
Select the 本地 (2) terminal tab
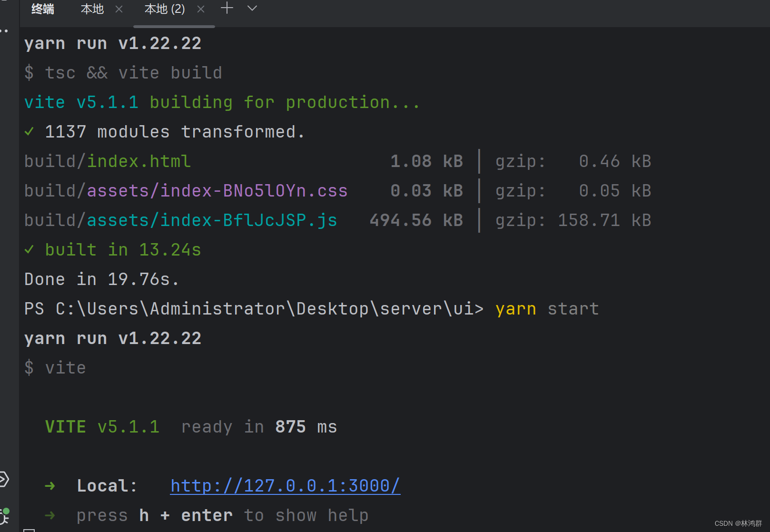pos(165,9)
